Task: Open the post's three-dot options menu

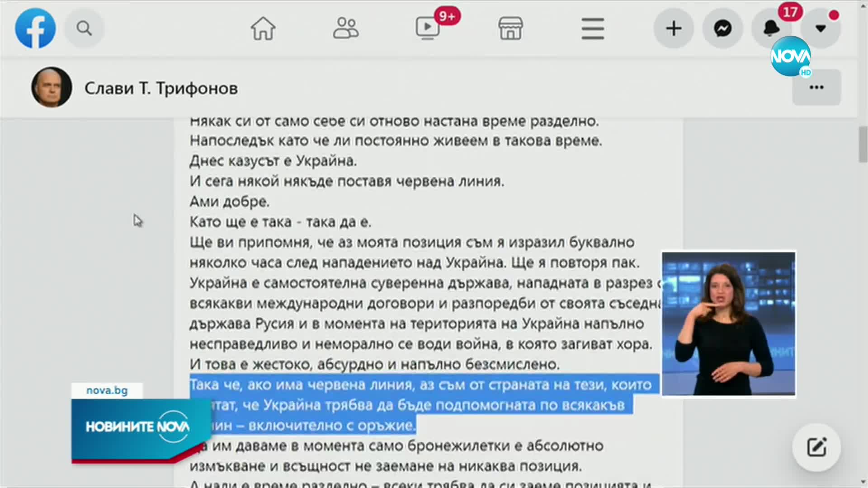Action: coord(816,87)
